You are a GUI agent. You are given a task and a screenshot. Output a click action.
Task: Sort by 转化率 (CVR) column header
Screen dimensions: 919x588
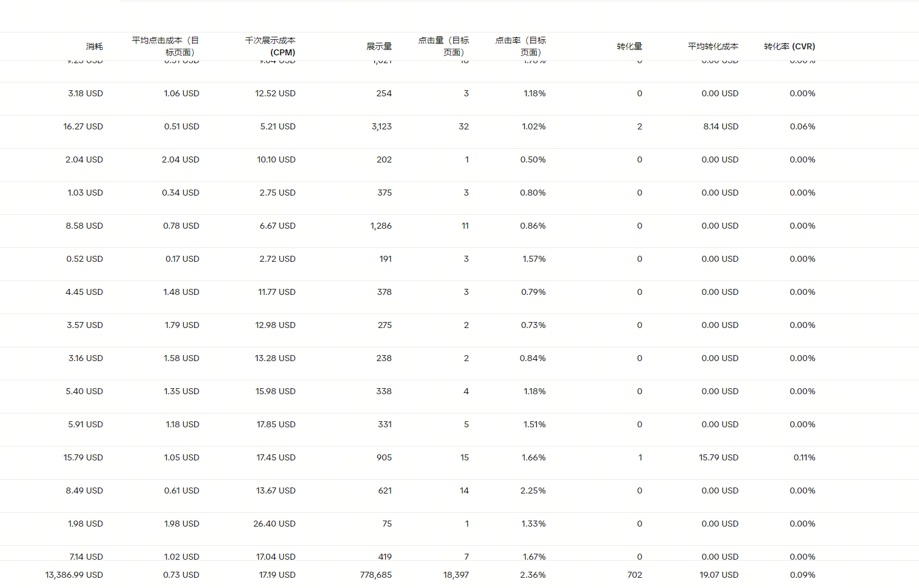point(789,46)
